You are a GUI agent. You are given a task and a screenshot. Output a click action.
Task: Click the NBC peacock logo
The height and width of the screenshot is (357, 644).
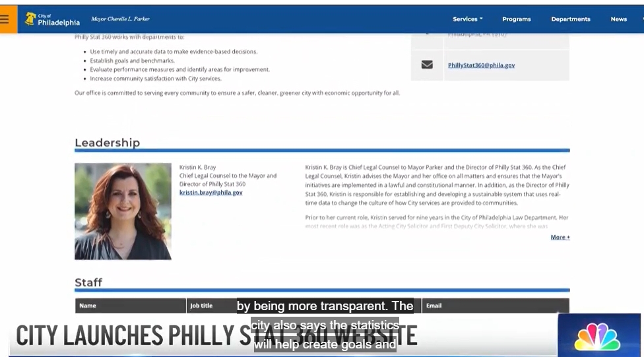(597, 337)
